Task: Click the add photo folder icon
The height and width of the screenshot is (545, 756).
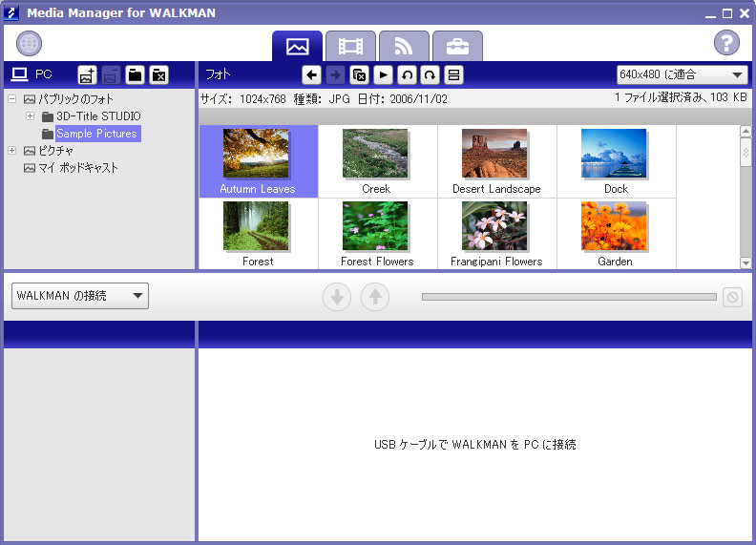Action: click(87, 74)
